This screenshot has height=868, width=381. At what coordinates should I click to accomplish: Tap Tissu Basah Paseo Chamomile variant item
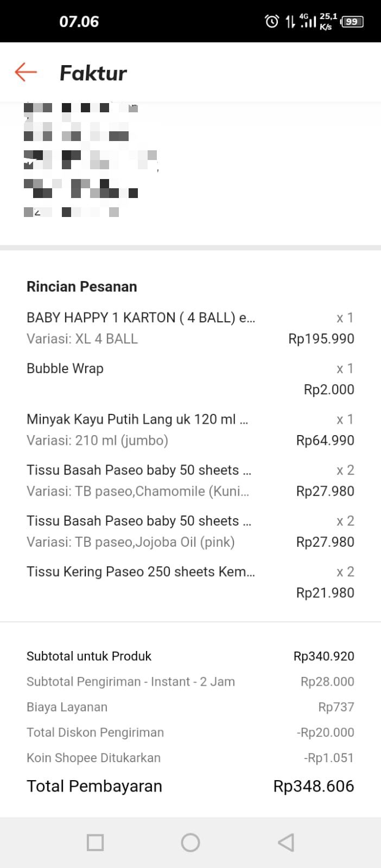138,480
